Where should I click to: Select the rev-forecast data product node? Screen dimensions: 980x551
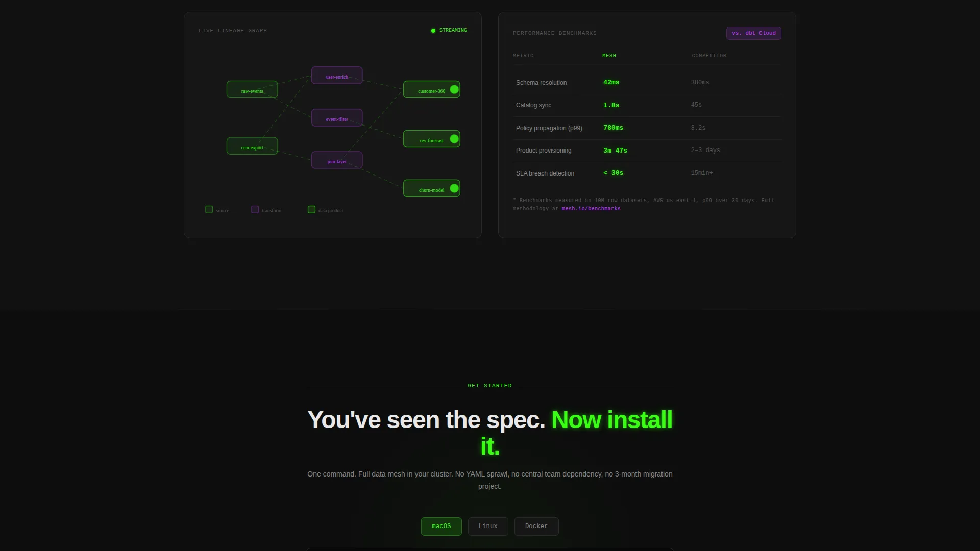pyautogui.click(x=431, y=139)
